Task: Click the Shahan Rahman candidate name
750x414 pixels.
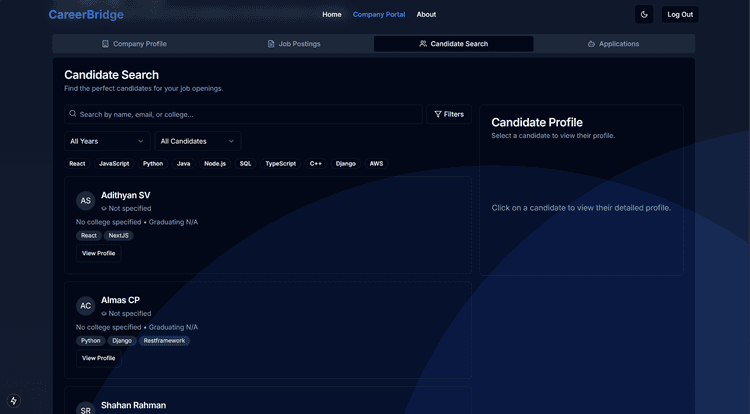Action: click(x=133, y=405)
